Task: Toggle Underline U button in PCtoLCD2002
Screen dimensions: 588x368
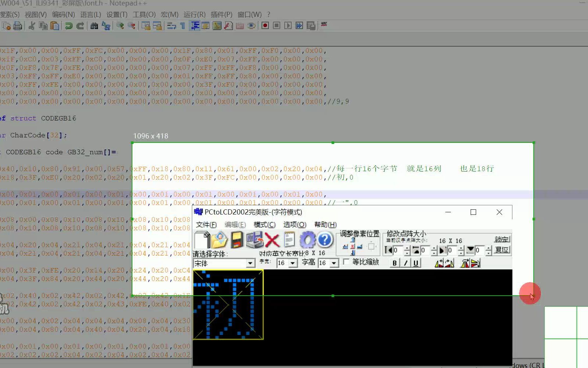Action: [x=416, y=263]
